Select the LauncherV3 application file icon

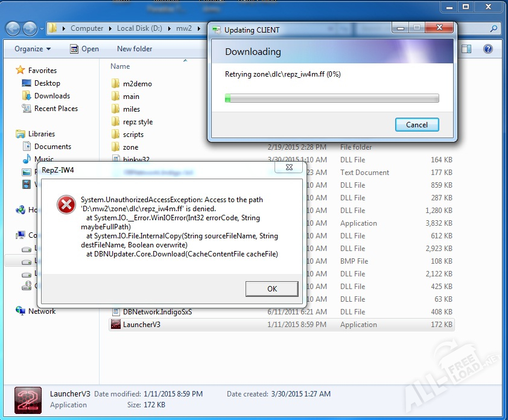point(115,325)
